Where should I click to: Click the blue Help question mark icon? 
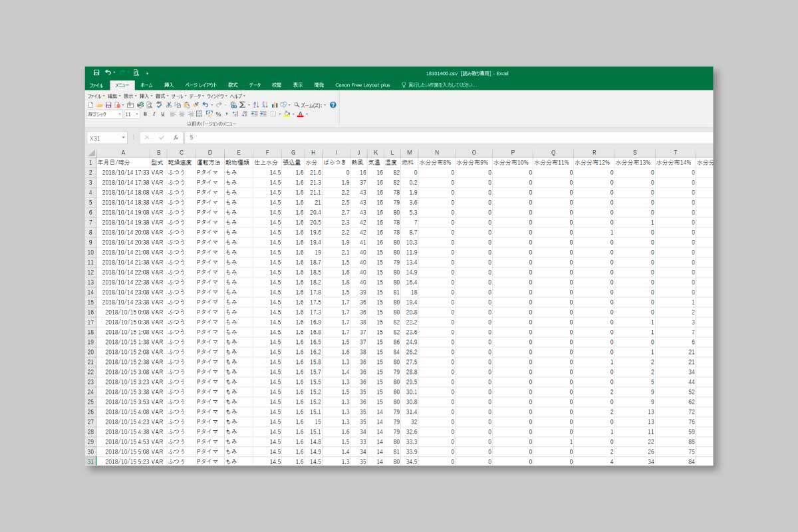point(333,105)
